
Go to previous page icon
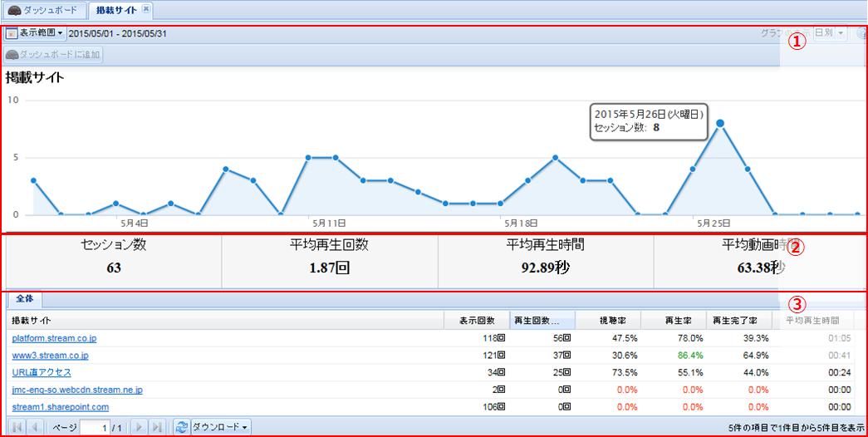(34, 427)
